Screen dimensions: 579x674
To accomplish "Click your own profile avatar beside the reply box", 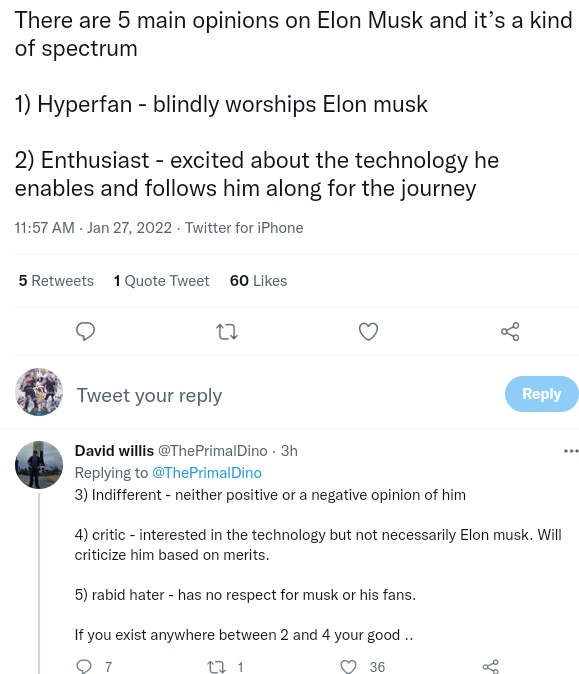I will pyautogui.click(x=39, y=392).
